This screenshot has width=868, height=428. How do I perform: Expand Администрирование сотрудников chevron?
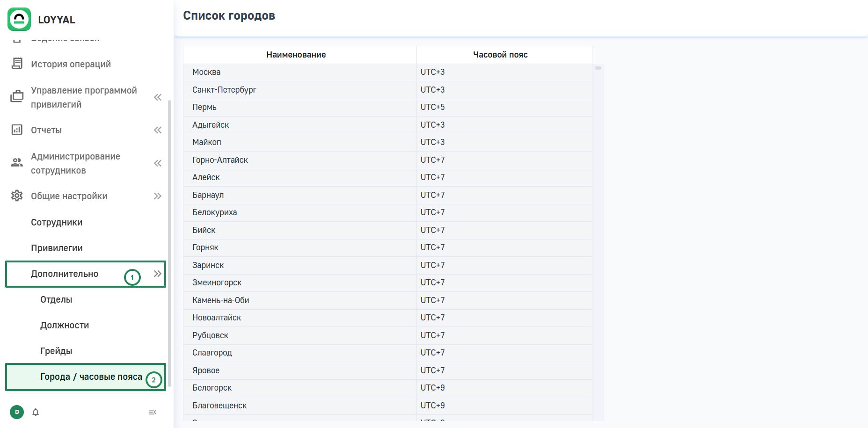pyautogui.click(x=158, y=163)
